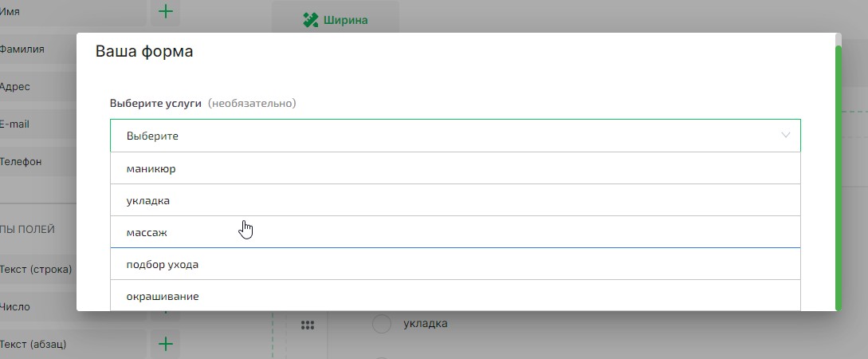Collapse the Выберите dropdown using its chevron

click(x=786, y=136)
